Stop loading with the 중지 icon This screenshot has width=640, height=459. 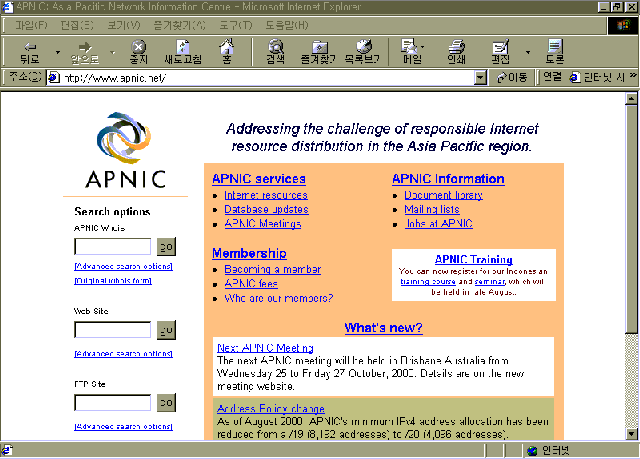point(139,51)
